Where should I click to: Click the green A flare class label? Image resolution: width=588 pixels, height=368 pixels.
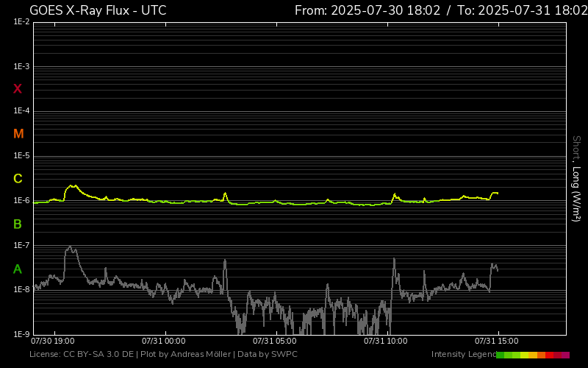point(18,269)
